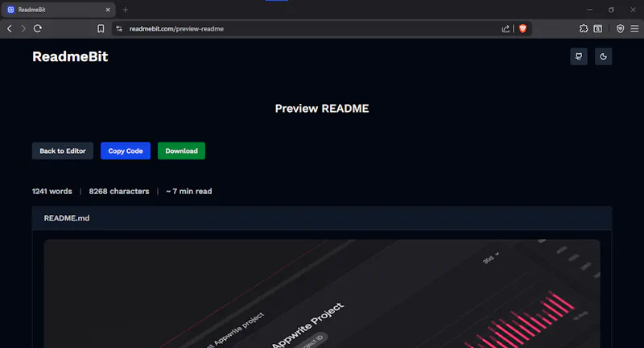Click the 1241 words count
Screen dimensions: 644x348
pyautogui.click(x=52, y=191)
